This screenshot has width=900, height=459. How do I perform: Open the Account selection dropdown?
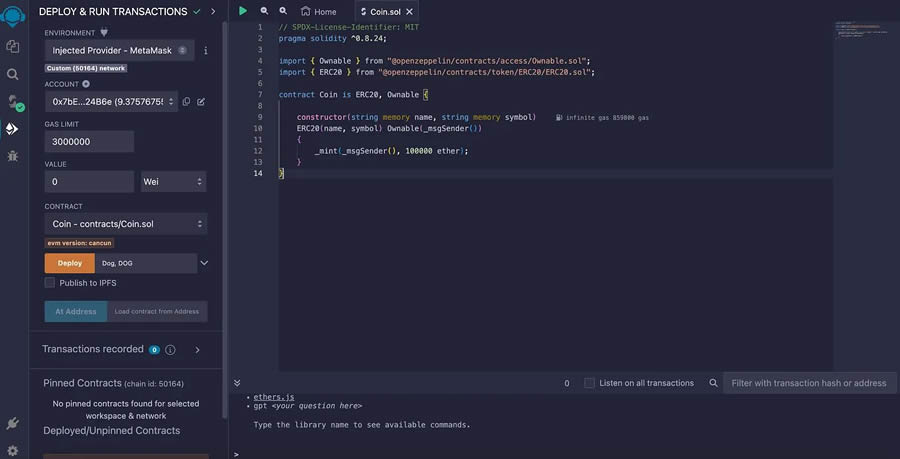111,102
